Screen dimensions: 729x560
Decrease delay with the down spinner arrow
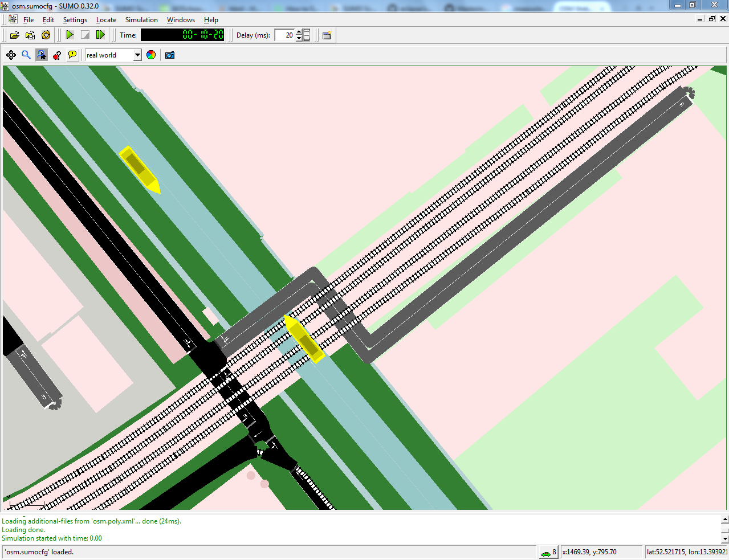coord(299,38)
